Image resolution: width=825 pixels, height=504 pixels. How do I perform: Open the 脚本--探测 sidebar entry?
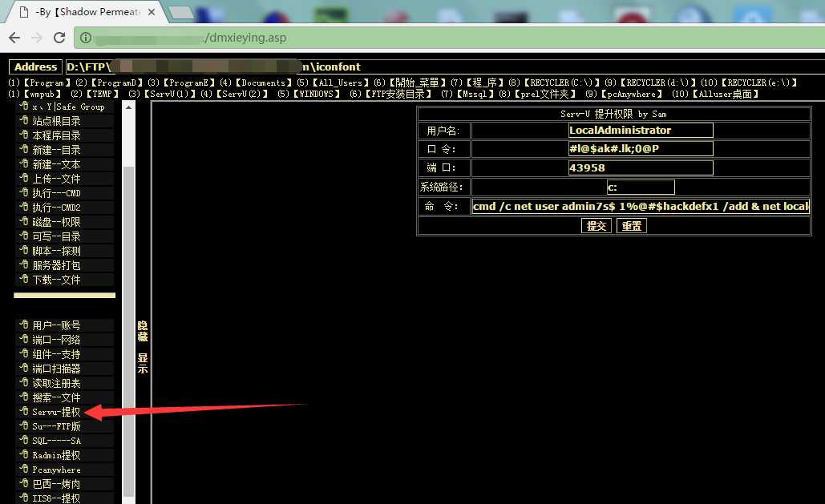pyautogui.click(x=56, y=251)
